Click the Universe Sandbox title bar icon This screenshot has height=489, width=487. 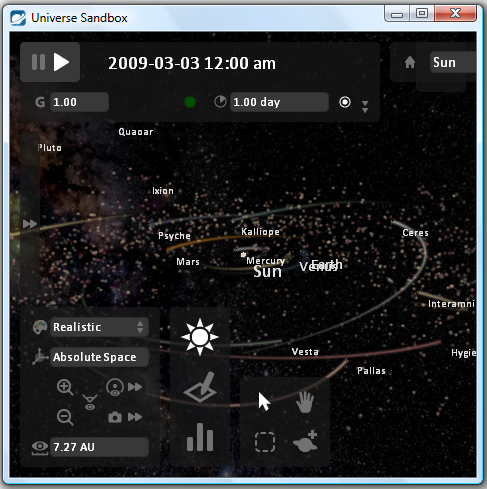(x=18, y=18)
